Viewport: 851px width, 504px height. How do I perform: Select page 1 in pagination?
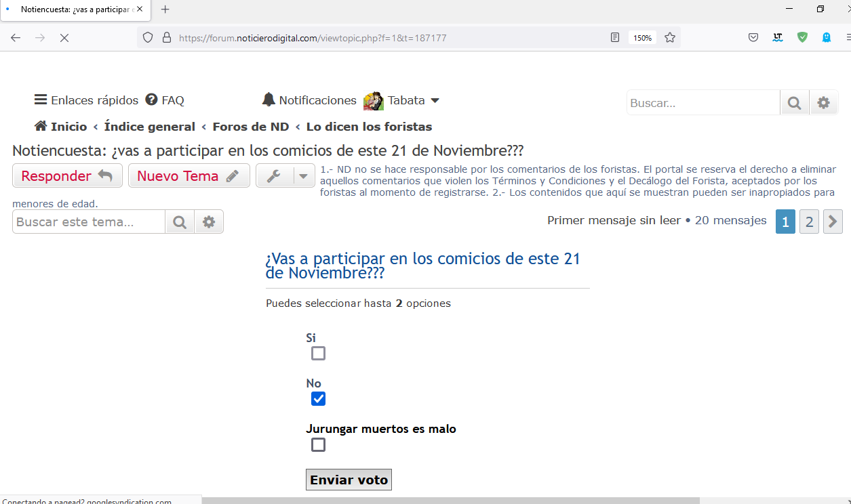coord(785,222)
